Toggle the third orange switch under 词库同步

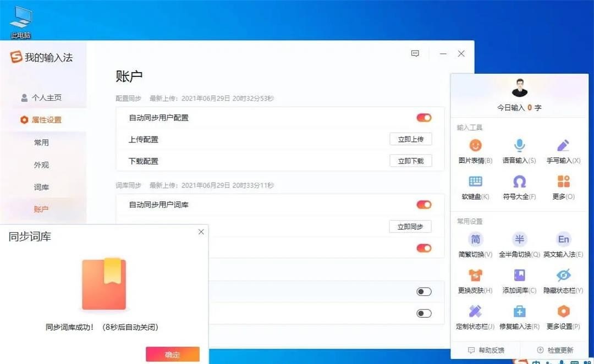click(x=424, y=248)
